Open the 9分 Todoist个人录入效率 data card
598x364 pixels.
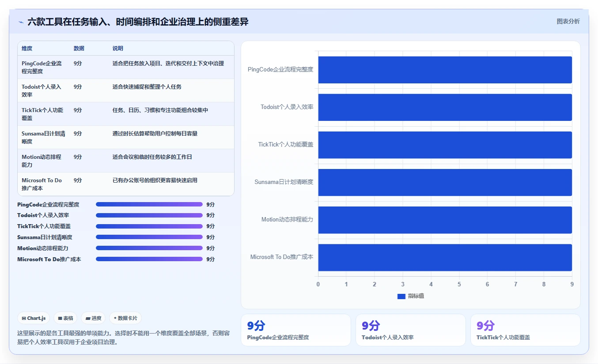[410, 330]
